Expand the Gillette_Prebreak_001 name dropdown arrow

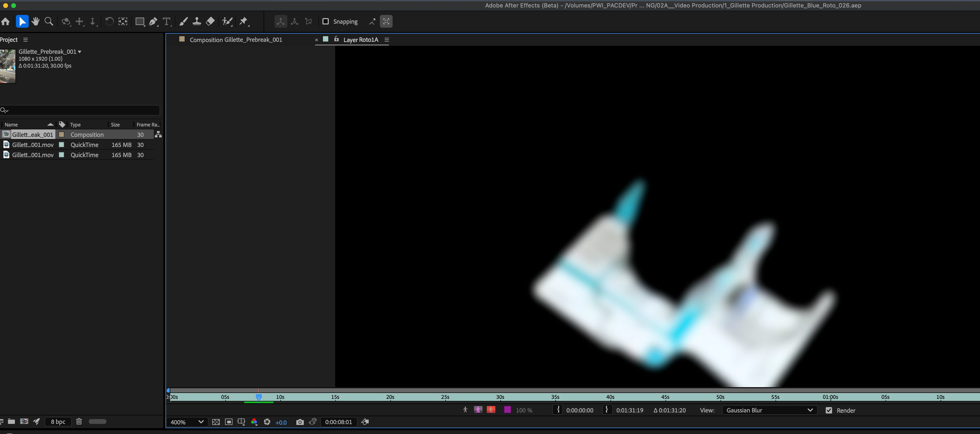pyautogui.click(x=80, y=52)
